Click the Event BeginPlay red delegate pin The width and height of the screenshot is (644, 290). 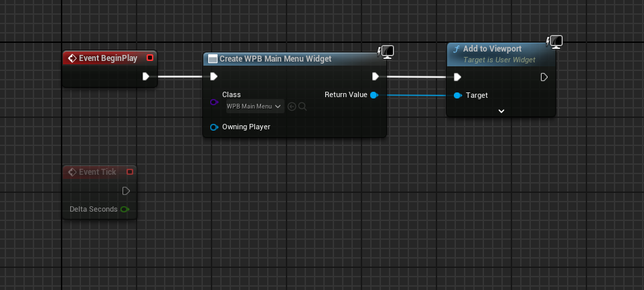click(150, 58)
